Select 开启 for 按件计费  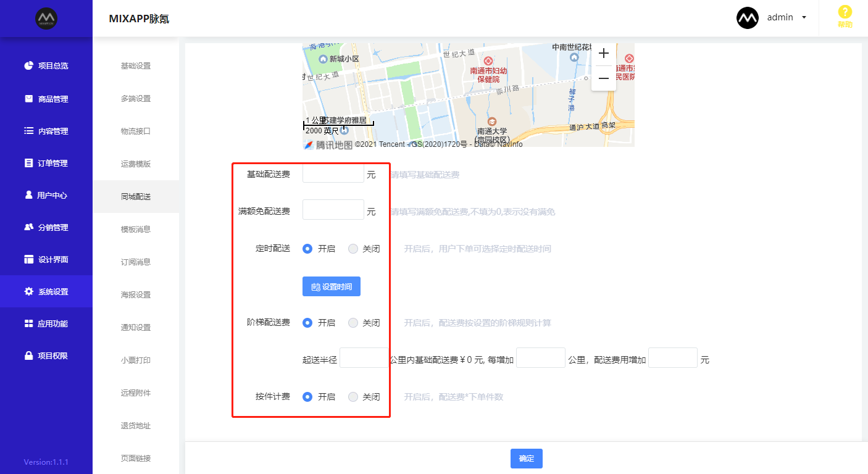point(307,397)
